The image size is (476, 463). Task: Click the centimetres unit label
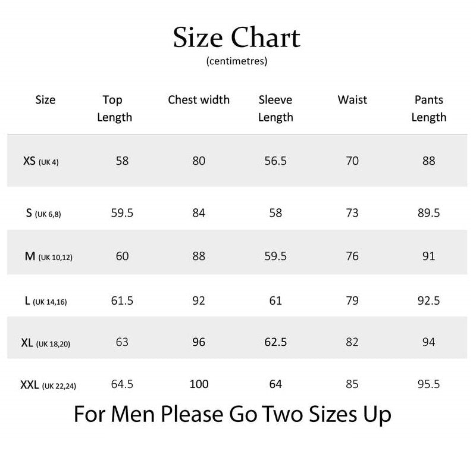(x=237, y=61)
